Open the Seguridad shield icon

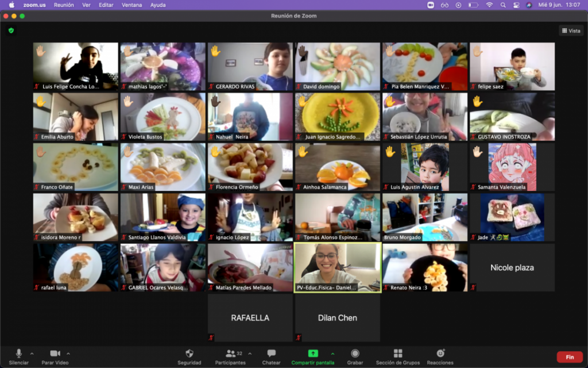[189, 354]
